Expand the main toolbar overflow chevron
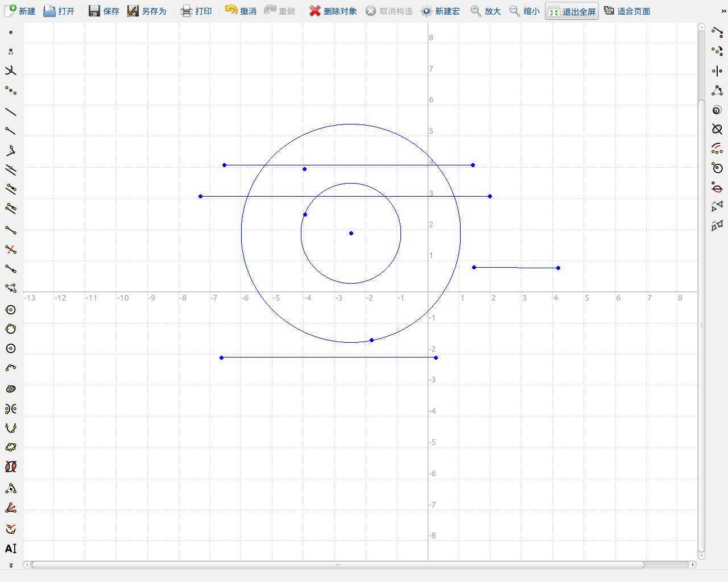The height and width of the screenshot is (582, 728). (723, 11)
